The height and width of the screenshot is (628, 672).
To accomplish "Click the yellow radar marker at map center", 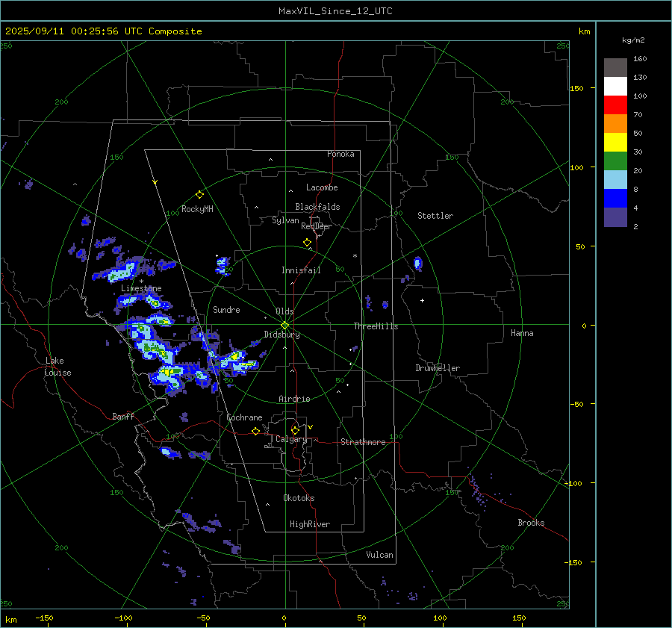I will pyautogui.click(x=285, y=326).
